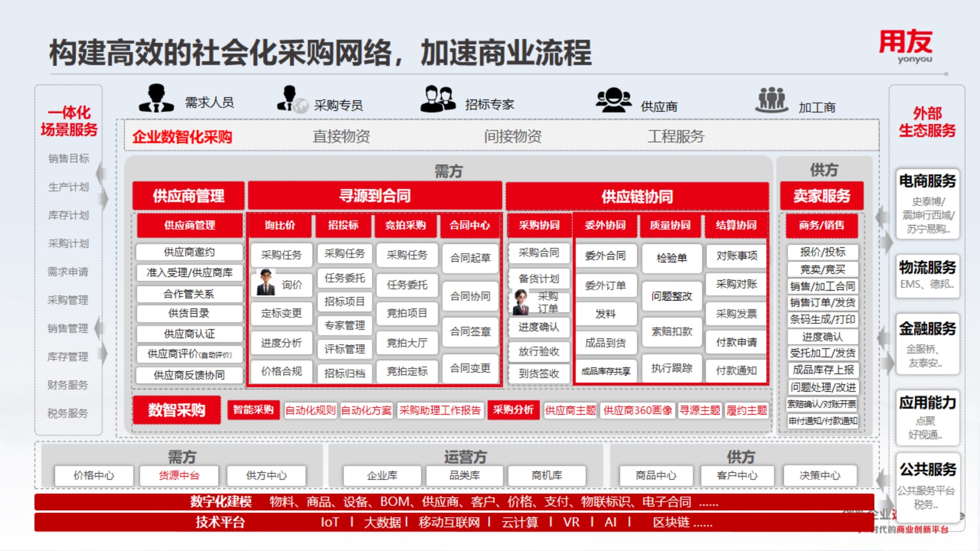Click the yonyou logo

coord(906,47)
